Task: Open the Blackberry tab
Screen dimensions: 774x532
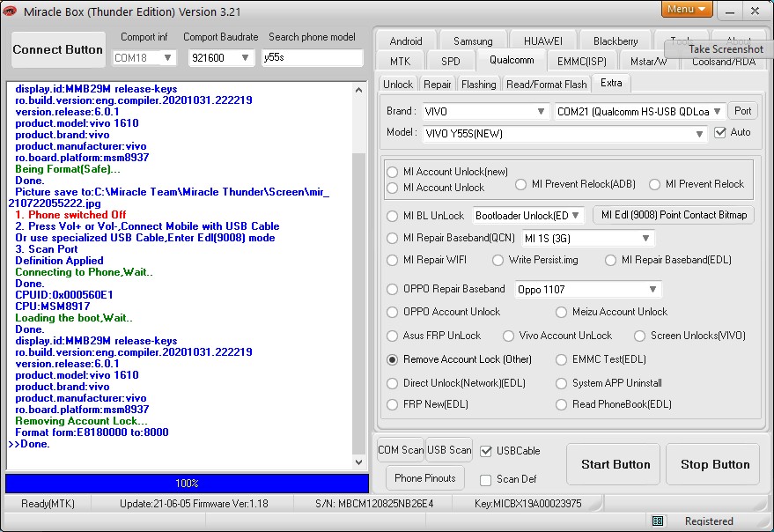Action: pyautogui.click(x=616, y=41)
